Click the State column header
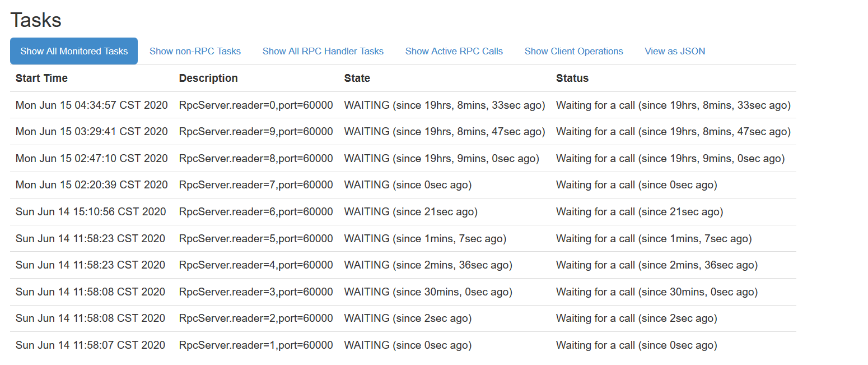Screen dimensions: 868x365 coord(357,78)
